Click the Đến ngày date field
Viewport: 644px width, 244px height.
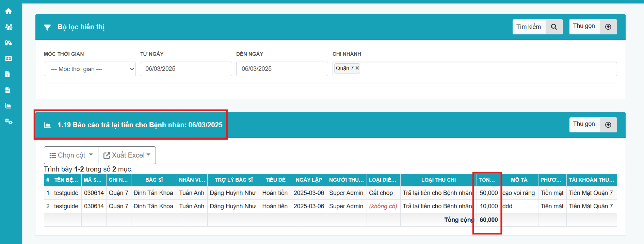tap(282, 69)
